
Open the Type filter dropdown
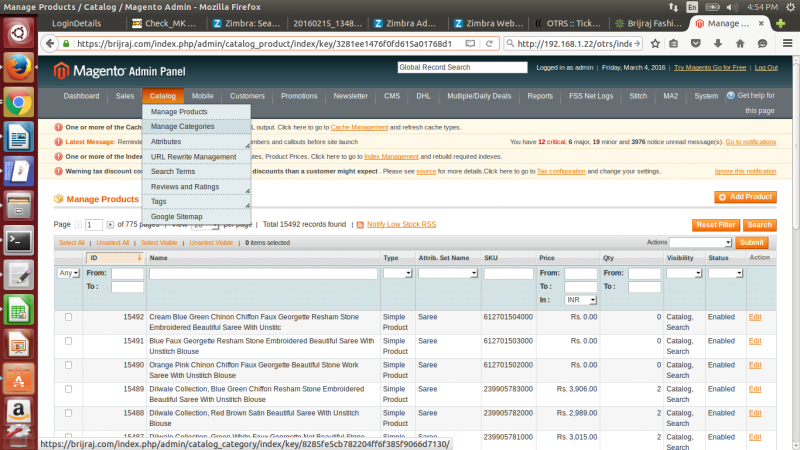click(x=397, y=273)
